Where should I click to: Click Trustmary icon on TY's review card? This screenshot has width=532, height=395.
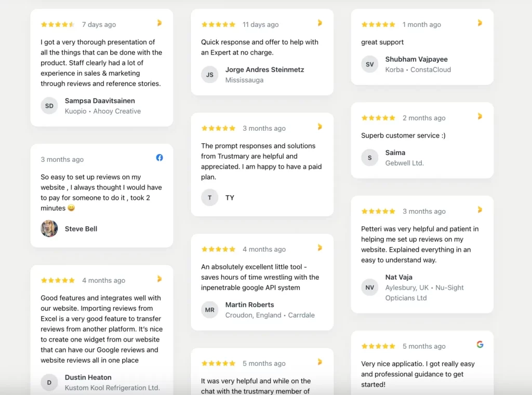point(320,127)
